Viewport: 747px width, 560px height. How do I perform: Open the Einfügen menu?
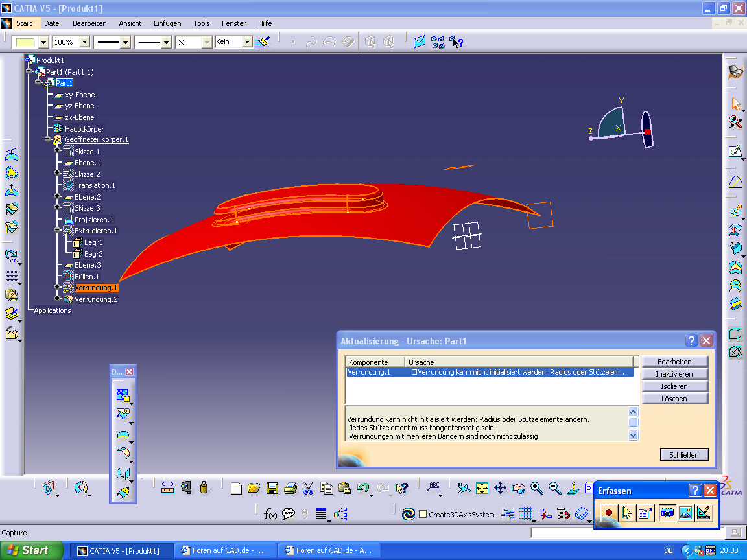167,23
